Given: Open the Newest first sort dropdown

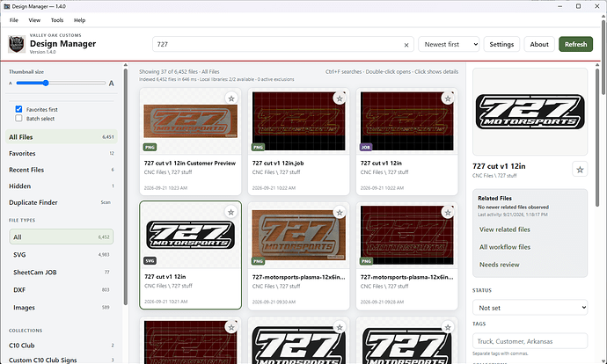Looking at the screenshot, I should pos(449,44).
